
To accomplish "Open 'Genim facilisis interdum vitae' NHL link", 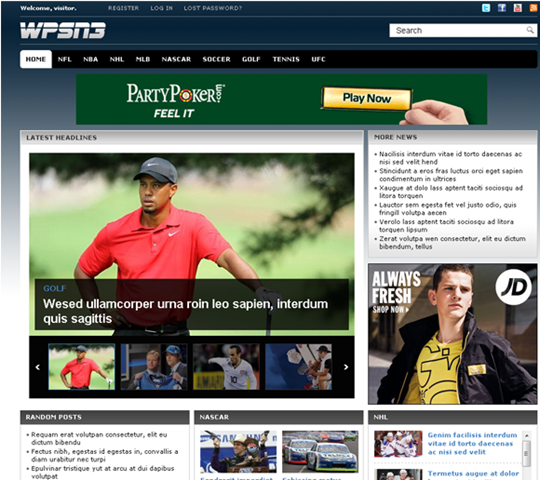I will [x=472, y=444].
